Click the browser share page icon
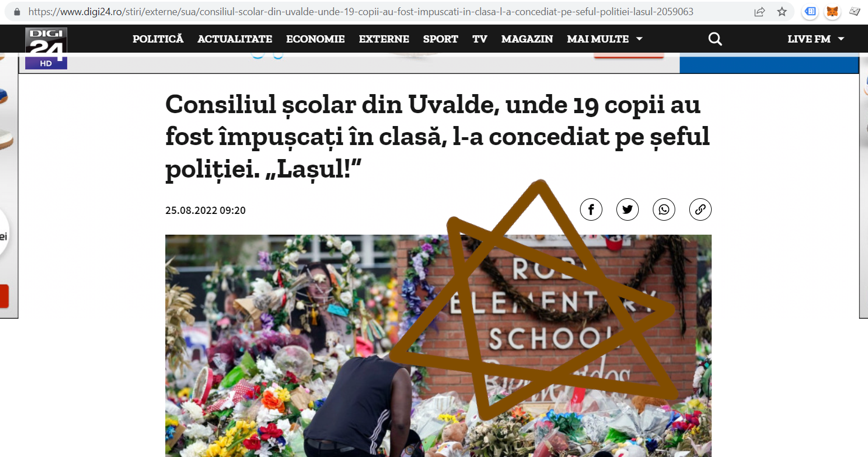This screenshot has height=457, width=868. [x=759, y=12]
